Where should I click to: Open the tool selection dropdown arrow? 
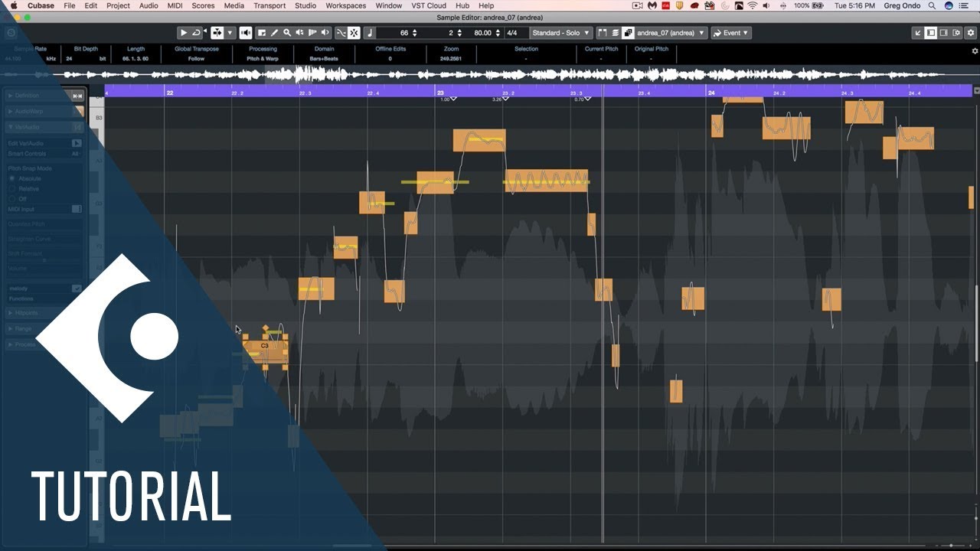click(x=230, y=33)
